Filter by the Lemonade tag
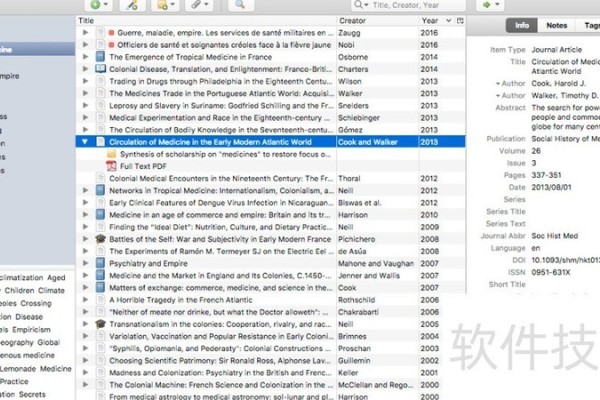 [18, 369]
